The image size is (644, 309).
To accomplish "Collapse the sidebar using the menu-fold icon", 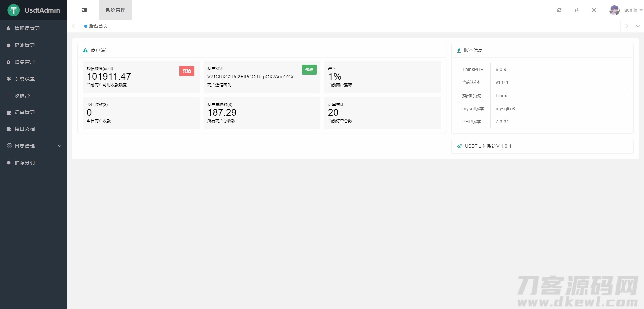I will click(x=84, y=10).
